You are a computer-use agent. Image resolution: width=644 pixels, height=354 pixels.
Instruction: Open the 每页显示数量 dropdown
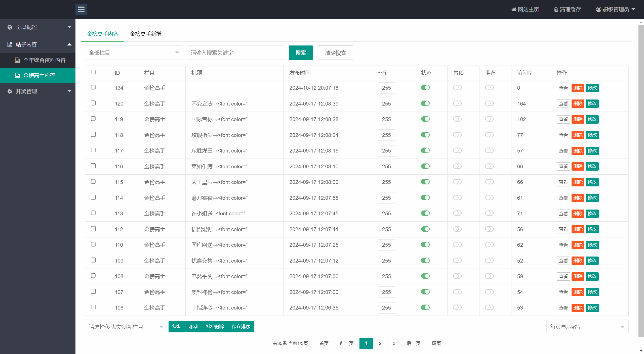[x=587, y=327]
